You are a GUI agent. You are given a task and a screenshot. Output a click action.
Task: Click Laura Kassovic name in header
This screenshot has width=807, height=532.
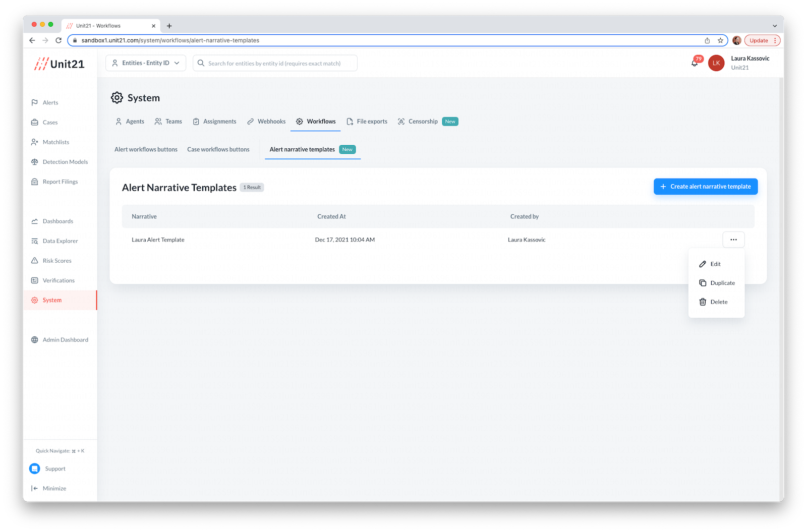pos(750,58)
